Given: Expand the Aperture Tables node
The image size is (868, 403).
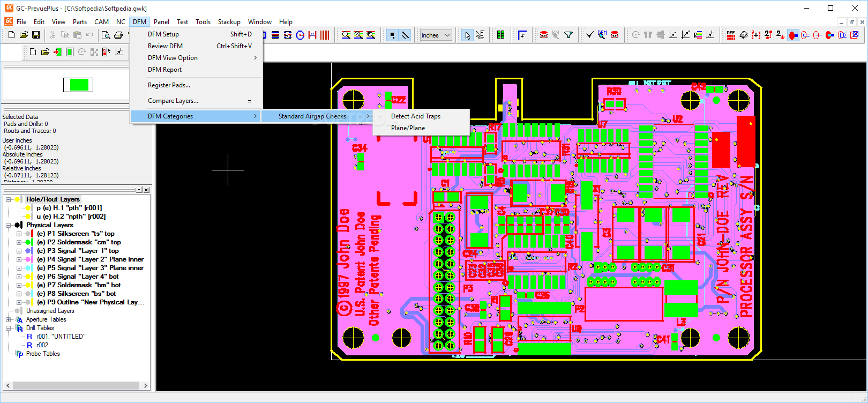Looking at the screenshot, I should [9, 319].
